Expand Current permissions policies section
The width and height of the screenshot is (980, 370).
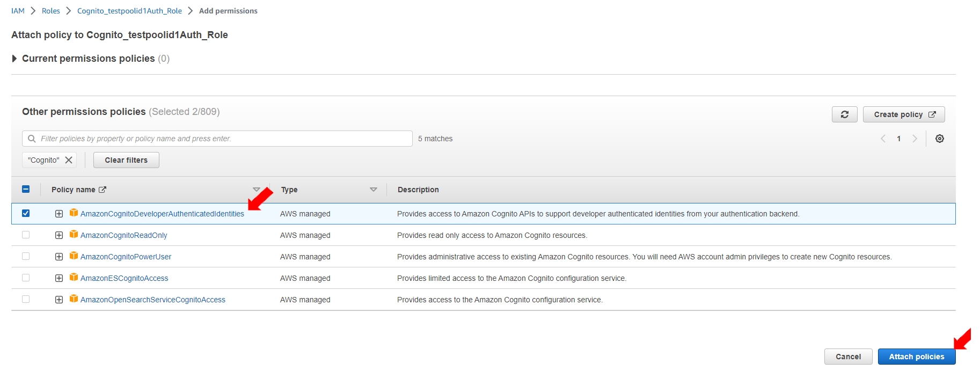click(14, 59)
